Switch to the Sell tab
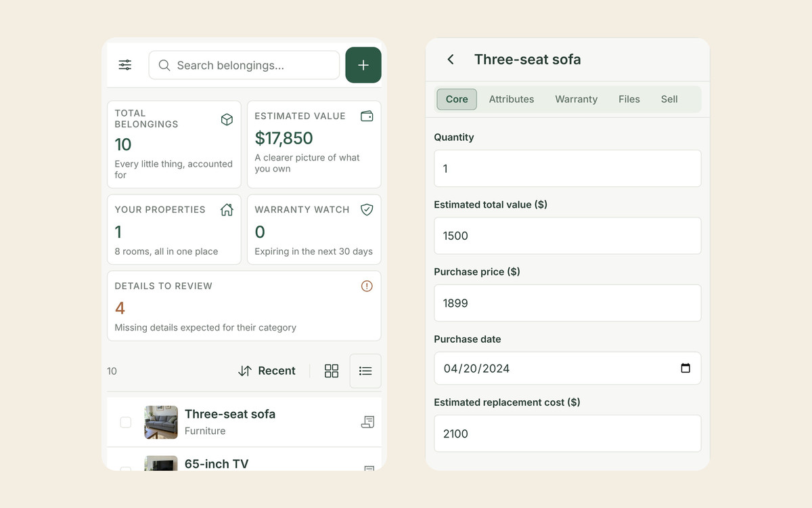812x508 pixels. pyautogui.click(x=669, y=99)
